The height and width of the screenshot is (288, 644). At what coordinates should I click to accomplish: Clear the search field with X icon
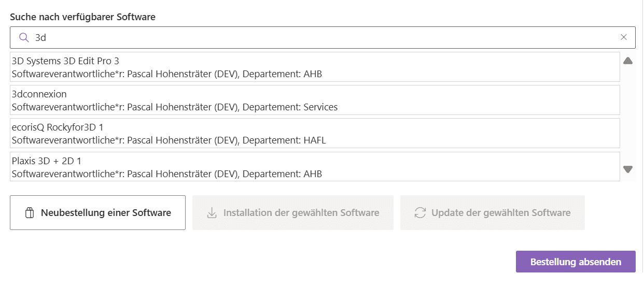624,37
